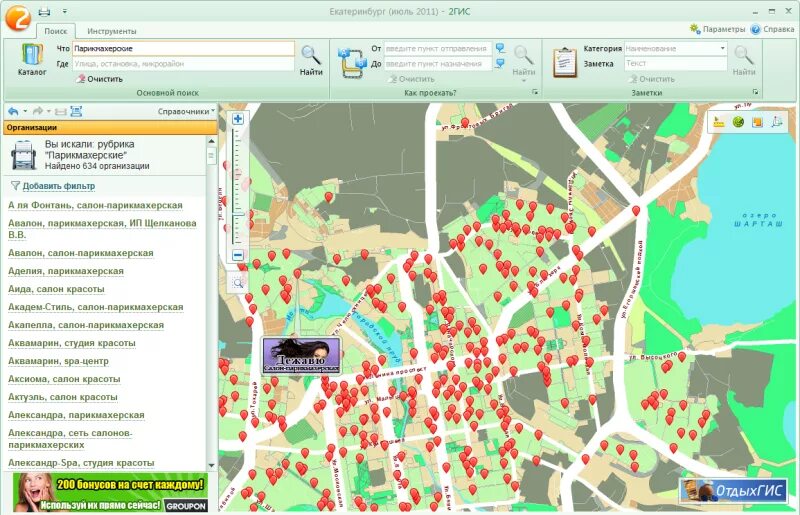Open the Каталог catalog
The height and width of the screenshot is (515, 800).
coord(32,60)
